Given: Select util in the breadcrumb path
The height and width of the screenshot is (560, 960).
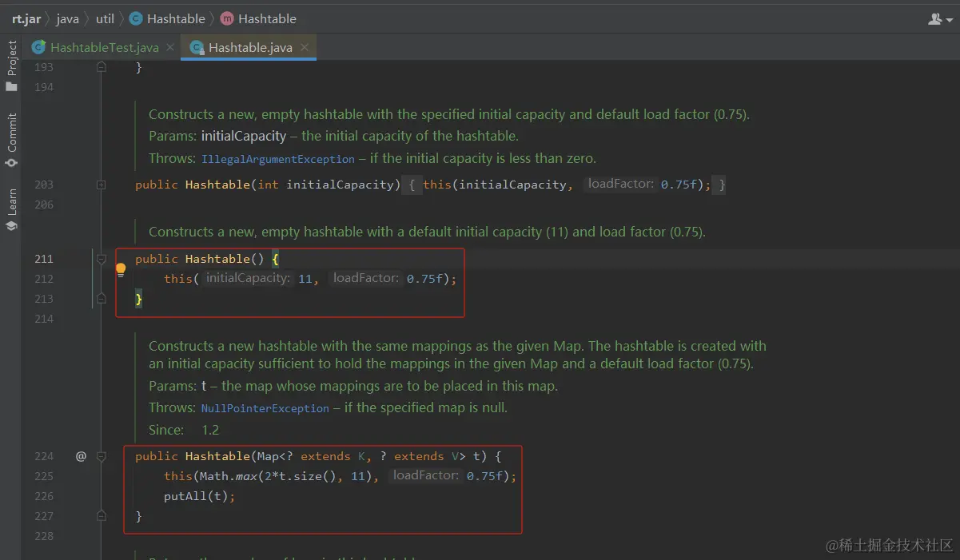Looking at the screenshot, I should (106, 18).
